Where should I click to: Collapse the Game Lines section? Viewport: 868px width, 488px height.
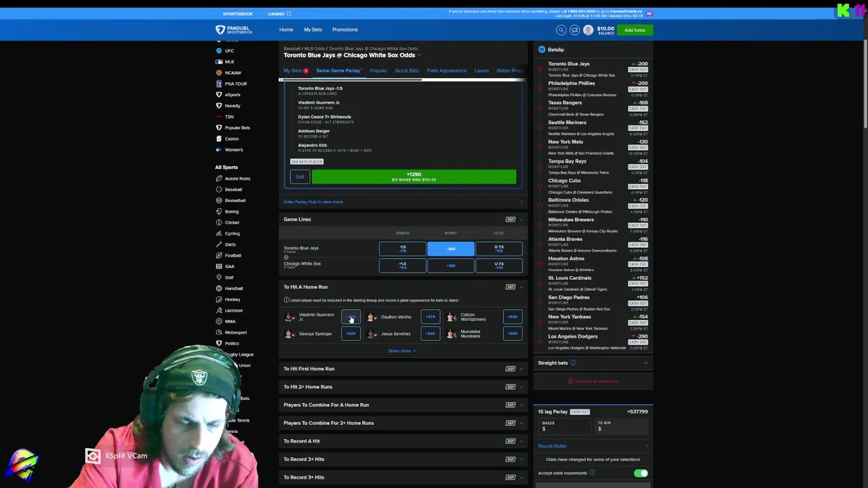(x=521, y=220)
